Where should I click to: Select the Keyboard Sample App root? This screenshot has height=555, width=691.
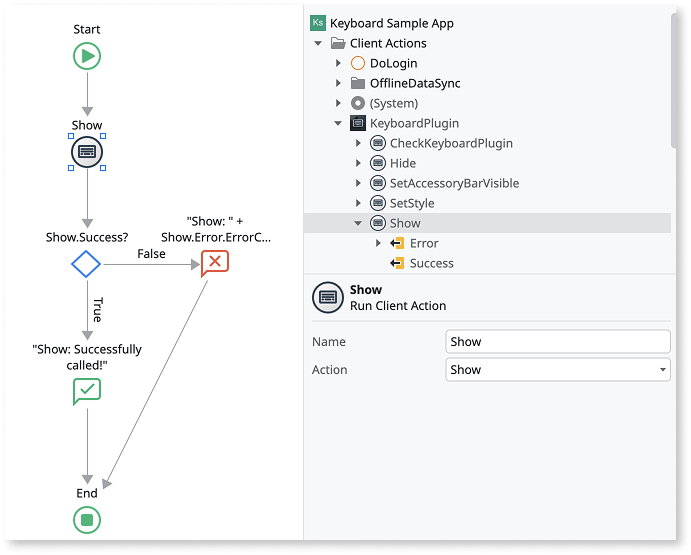coord(392,23)
